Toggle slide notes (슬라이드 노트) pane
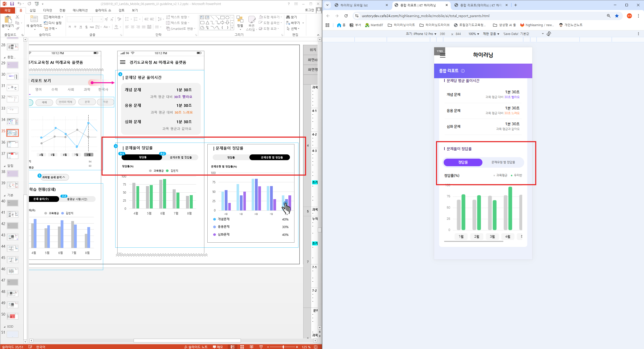The width and height of the screenshot is (644, 349). point(196,347)
